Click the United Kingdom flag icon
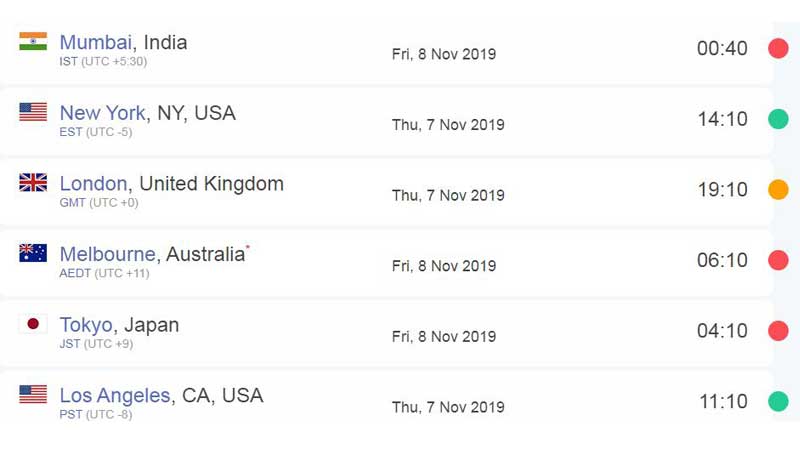Viewport: 800px width, 450px height. 33,182
